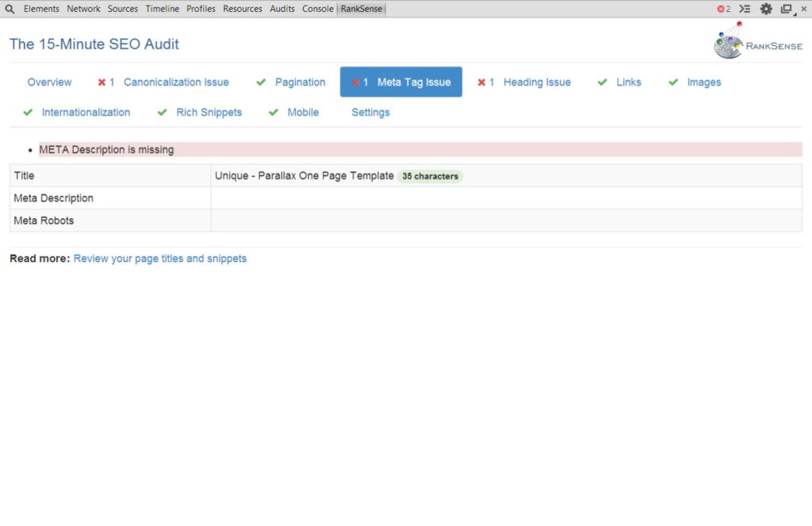Click the Read more label

[x=40, y=259]
